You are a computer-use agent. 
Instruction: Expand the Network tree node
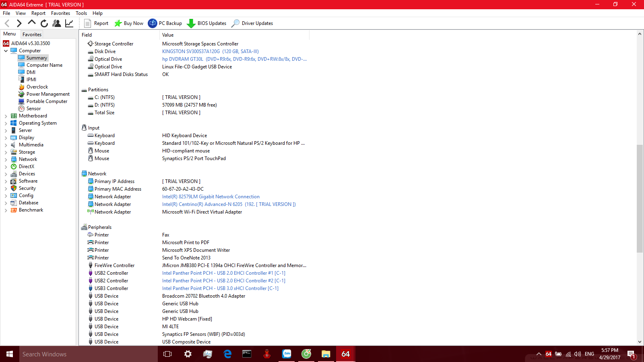point(6,159)
